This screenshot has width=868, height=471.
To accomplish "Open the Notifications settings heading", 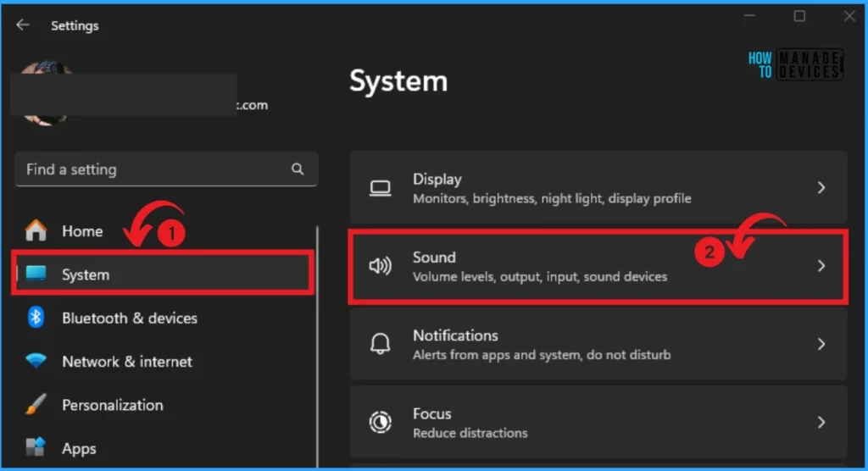I will click(455, 335).
